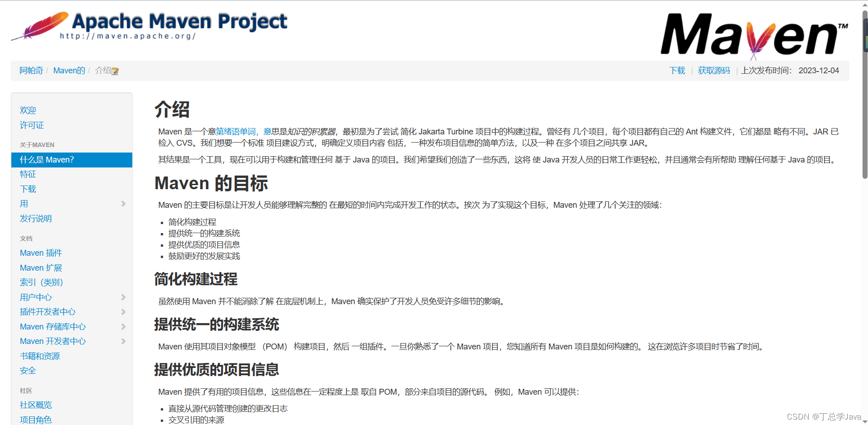The height and width of the screenshot is (425, 868).
Task: Expand the 插件开发者中心 chevron
Action: point(123,312)
